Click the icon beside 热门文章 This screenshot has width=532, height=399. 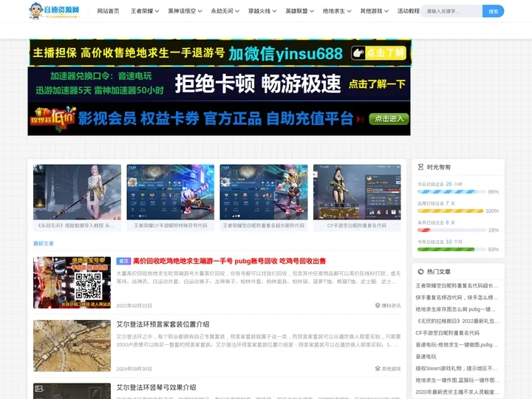tap(420, 271)
